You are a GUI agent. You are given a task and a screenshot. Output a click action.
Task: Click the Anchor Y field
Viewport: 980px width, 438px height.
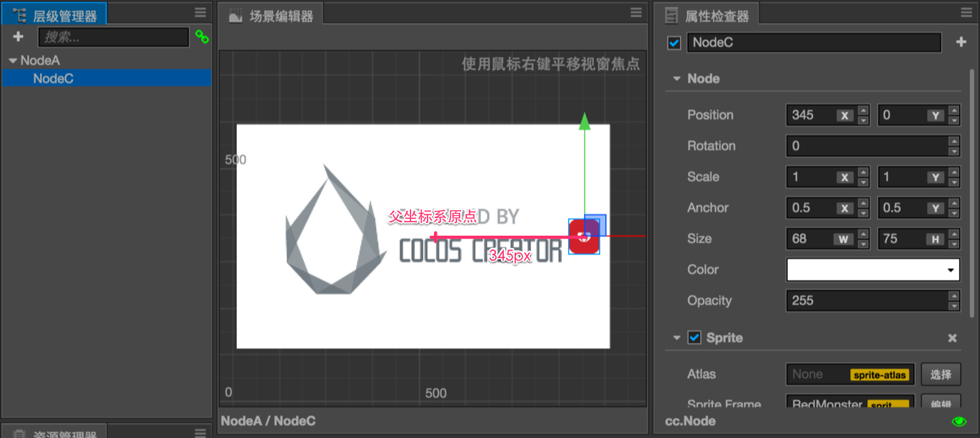[913, 208]
